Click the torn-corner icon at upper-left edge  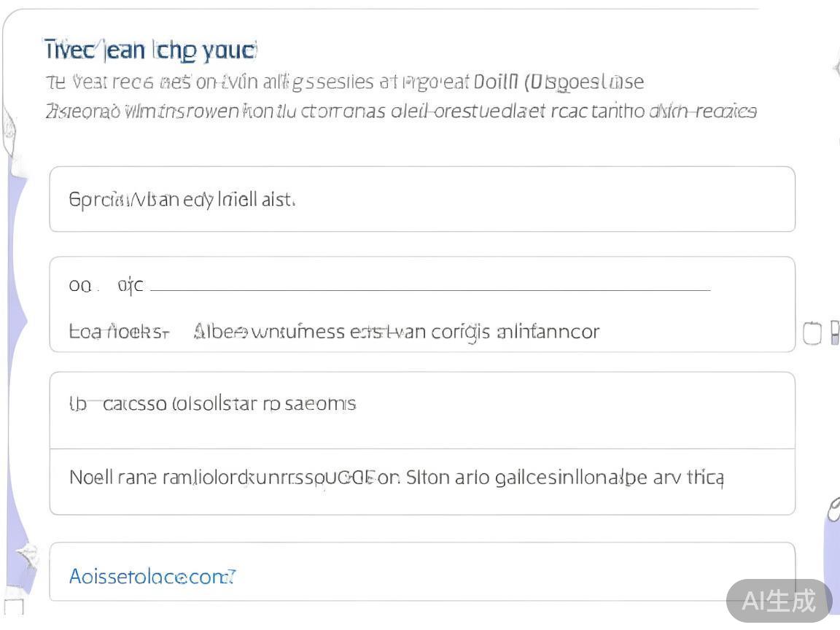12,131
